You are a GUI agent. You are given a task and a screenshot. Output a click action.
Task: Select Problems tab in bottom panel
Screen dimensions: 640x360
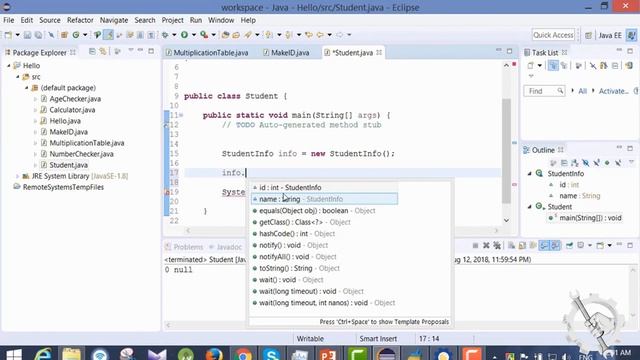tap(184, 247)
